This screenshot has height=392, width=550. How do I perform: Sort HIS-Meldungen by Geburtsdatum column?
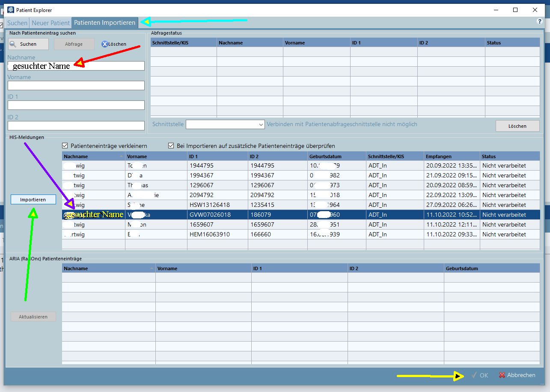(x=337, y=156)
